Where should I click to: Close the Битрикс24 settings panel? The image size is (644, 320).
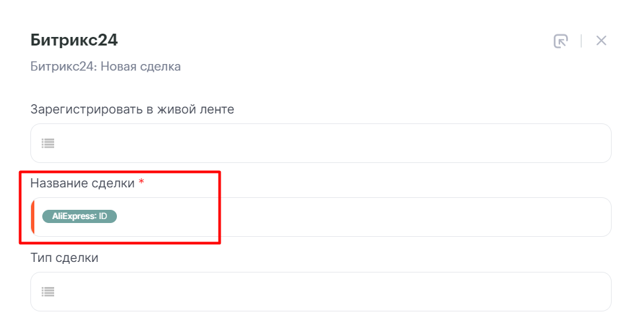(x=601, y=41)
